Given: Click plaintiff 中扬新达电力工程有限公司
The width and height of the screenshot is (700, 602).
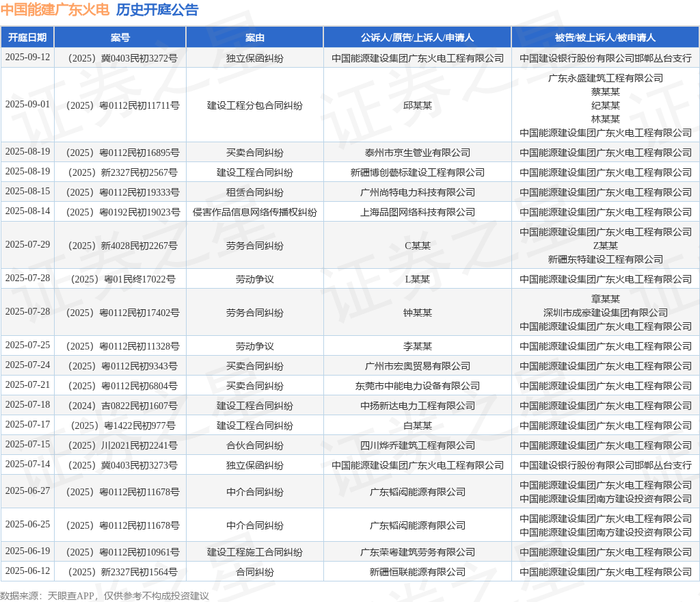Looking at the screenshot, I should click(x=418, y=406).
